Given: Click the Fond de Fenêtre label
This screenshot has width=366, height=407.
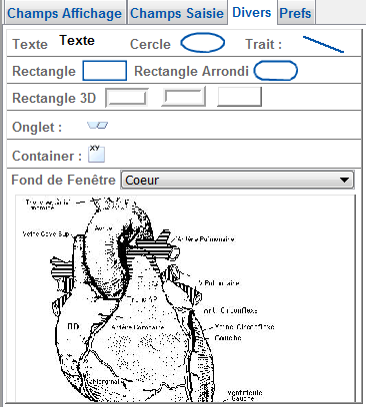Looking at the screenshot, I should pos(63,180).
